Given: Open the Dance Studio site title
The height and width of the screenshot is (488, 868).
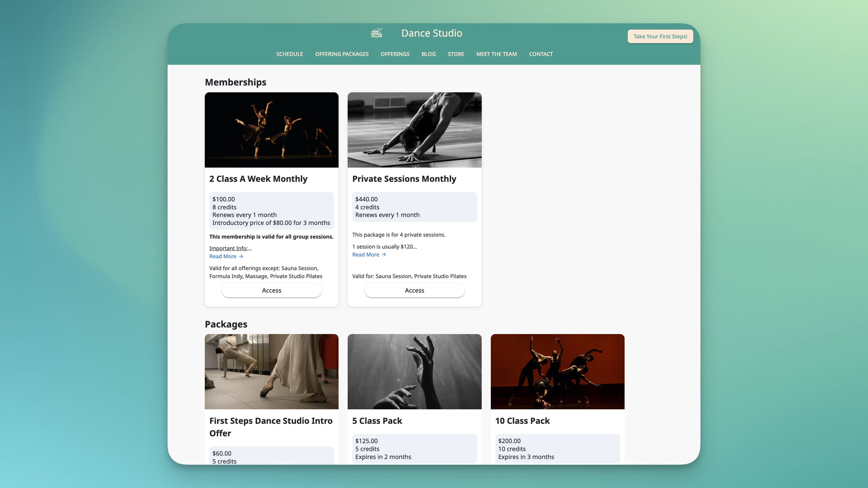Looking at the screenshot, I should tap(432, 33).
